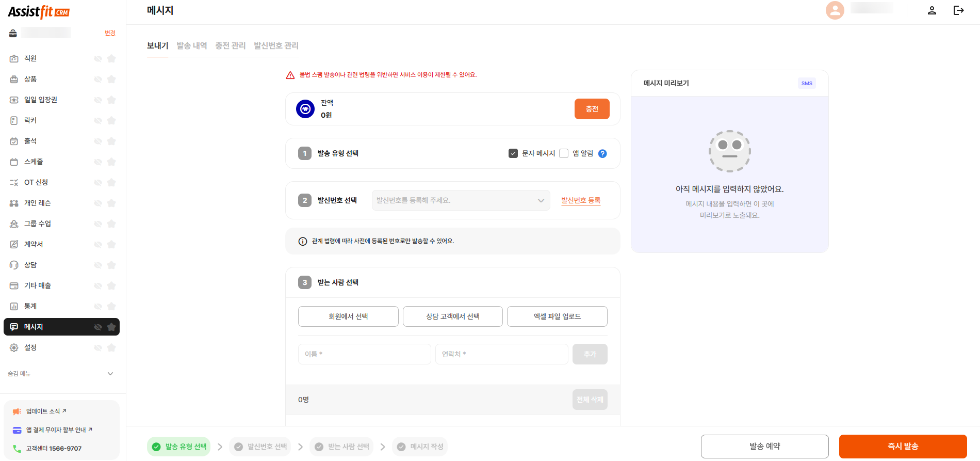
Task: Click the 즉시 발송 button
Action: click(903, 447)
